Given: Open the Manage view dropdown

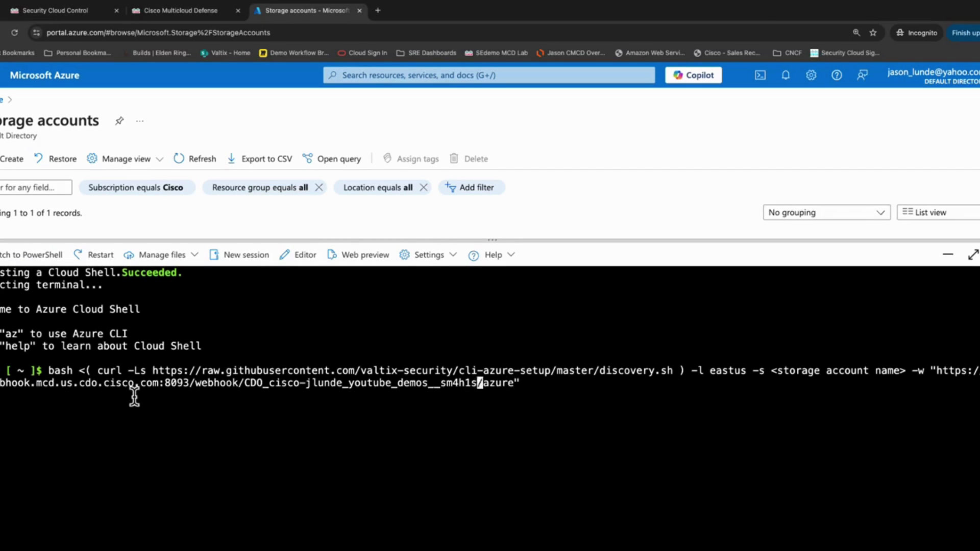Looking at the screenshot, I should [125, 159].
